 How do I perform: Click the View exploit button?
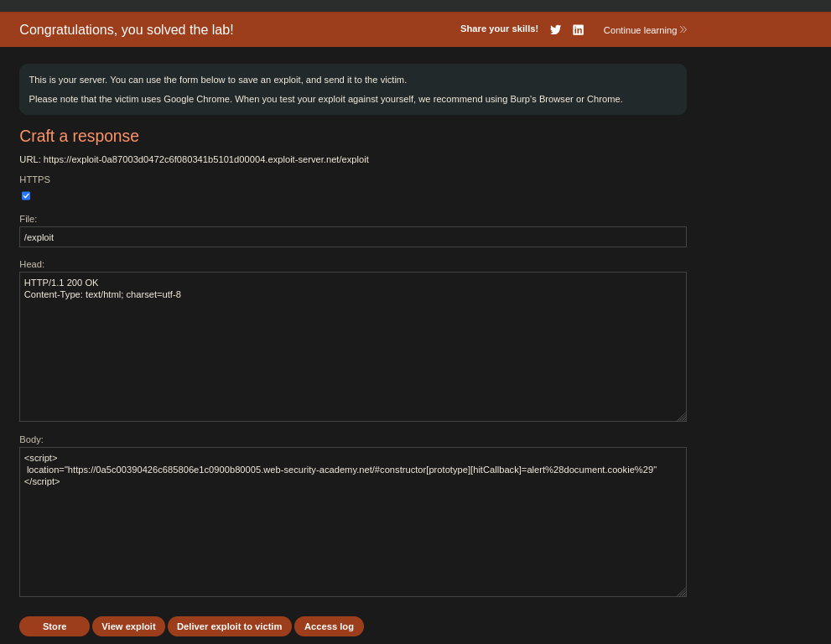[129, 626]
